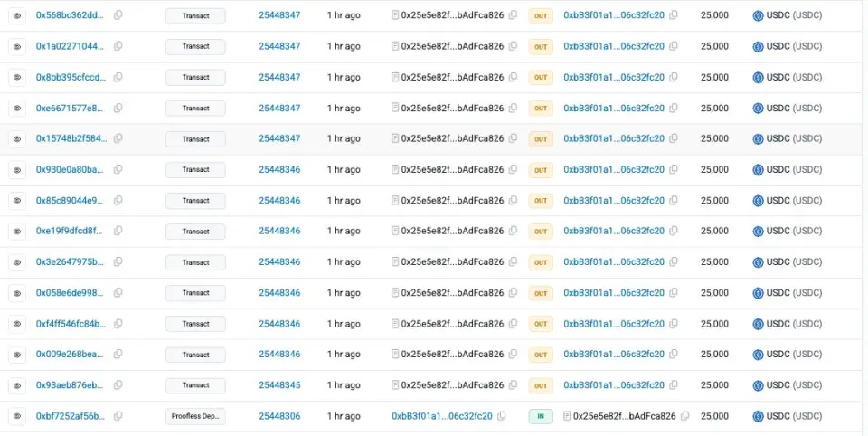Copy hash of transaction 0x15748b2f584
The width and height of the screenshot is (868, 436).
pyautogui.click(x=118, y=138)
